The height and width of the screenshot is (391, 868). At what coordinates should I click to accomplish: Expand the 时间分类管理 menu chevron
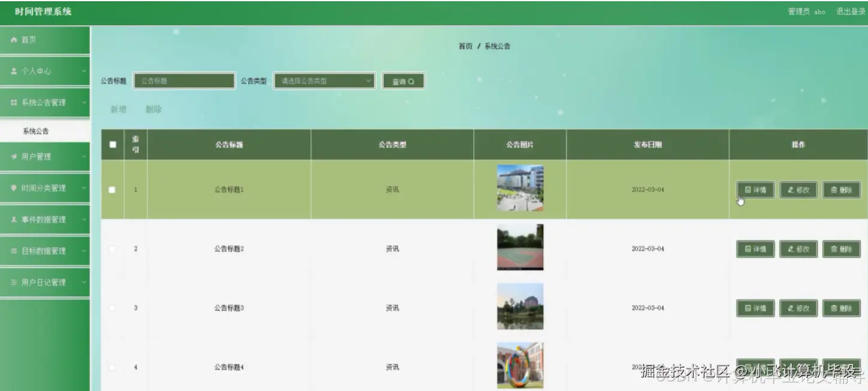[x=84, y=188]
